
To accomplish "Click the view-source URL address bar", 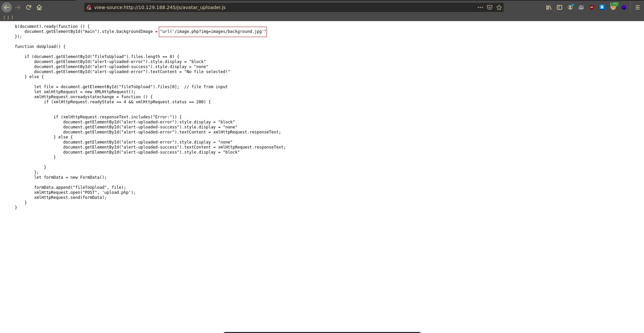I will 268,7.
